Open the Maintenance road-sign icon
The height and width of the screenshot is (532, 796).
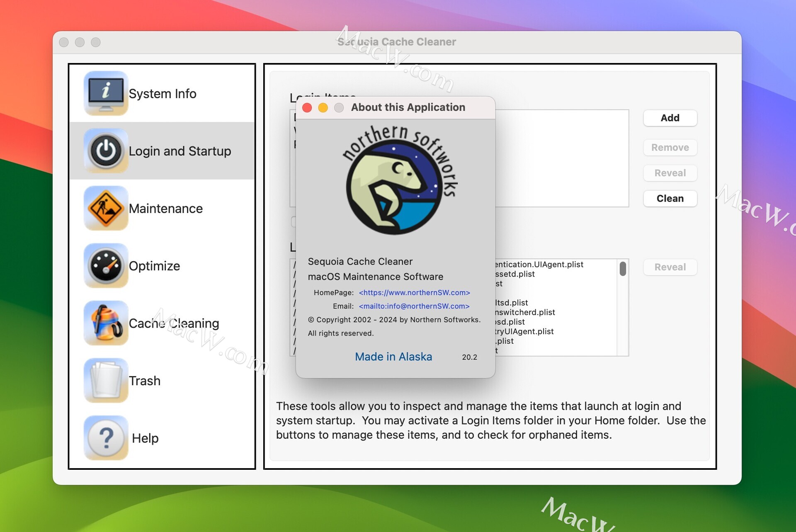pos(106,208)
